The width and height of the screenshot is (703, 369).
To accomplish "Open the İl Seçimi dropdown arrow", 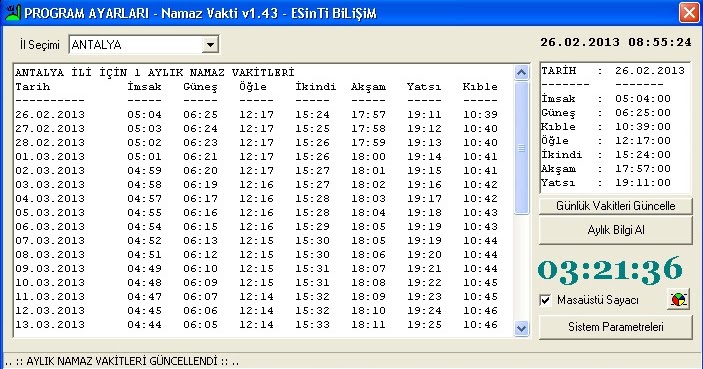I will coord(209,44).
